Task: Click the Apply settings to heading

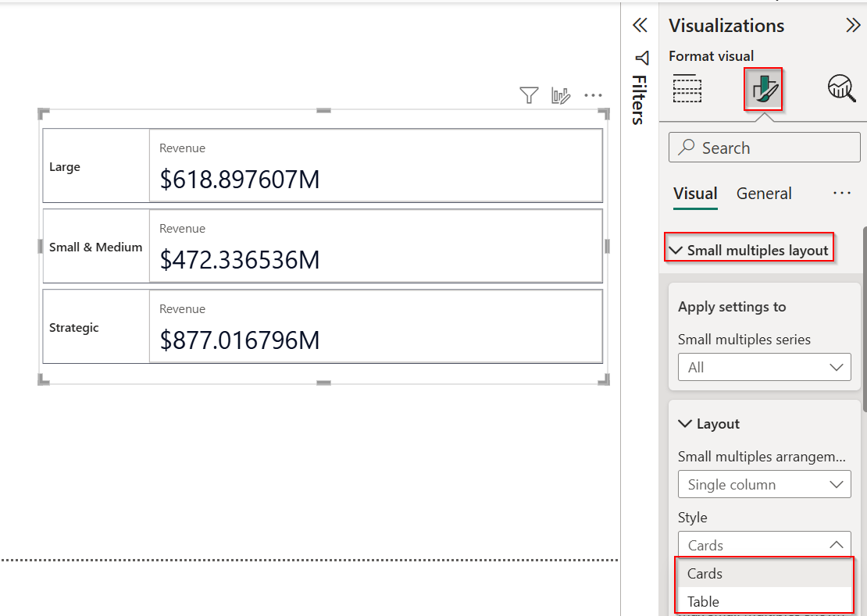Action: pos(732,307)
